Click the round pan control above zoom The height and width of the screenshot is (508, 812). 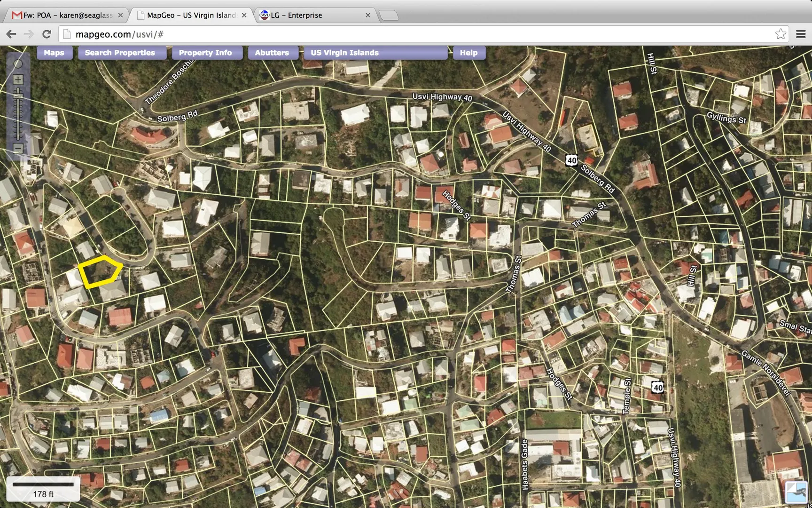click(18, 64)
